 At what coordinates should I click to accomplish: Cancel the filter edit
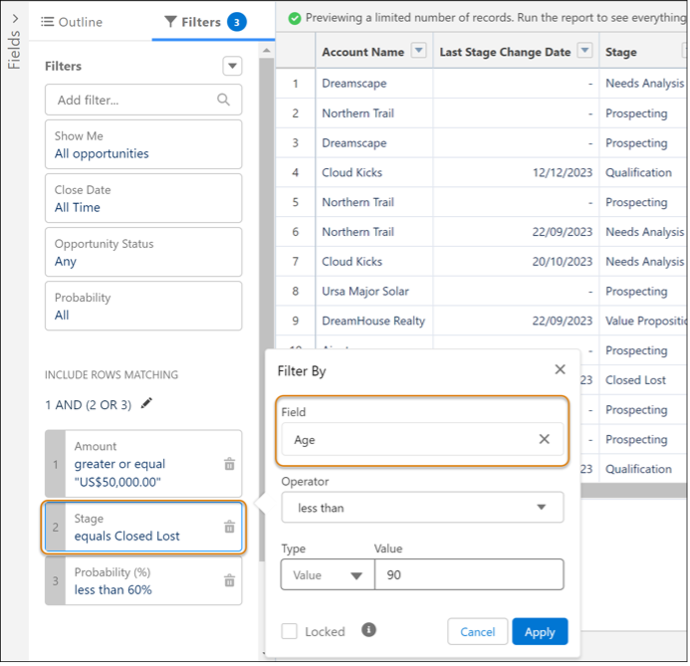pyautogui.click(x=477, y=632)
